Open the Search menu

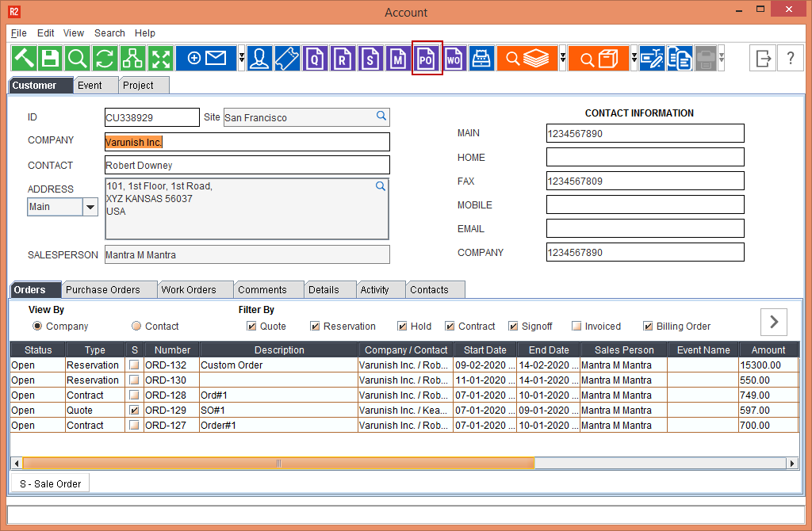(109, 33)
